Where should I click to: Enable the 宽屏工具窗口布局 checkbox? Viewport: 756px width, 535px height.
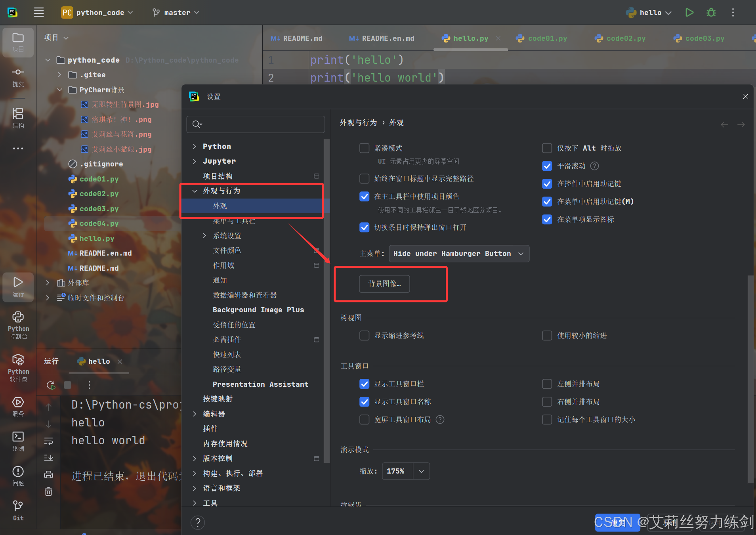click(364, 419)
